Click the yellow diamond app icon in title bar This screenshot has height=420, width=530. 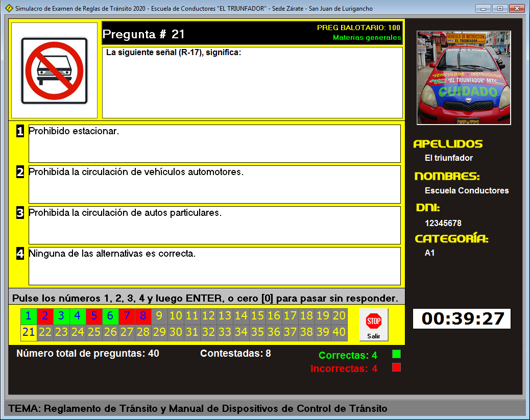(x=8, y=9)
